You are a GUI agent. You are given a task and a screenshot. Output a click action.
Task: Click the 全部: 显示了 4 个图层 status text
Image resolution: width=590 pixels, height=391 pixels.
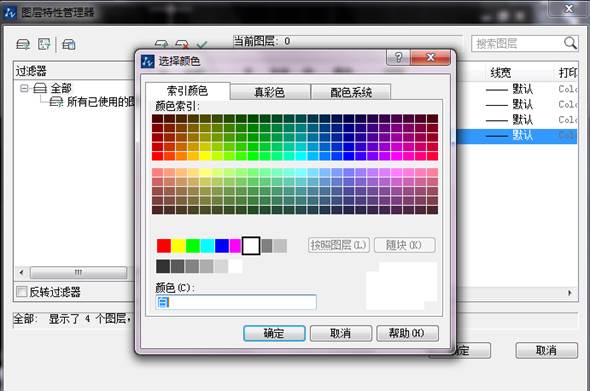tap(71, 319)
